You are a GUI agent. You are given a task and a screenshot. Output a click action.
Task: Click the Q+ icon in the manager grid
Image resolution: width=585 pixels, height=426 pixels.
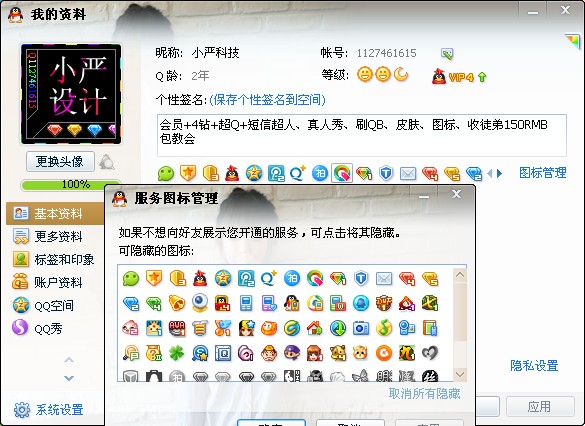[x=269, y=279]
